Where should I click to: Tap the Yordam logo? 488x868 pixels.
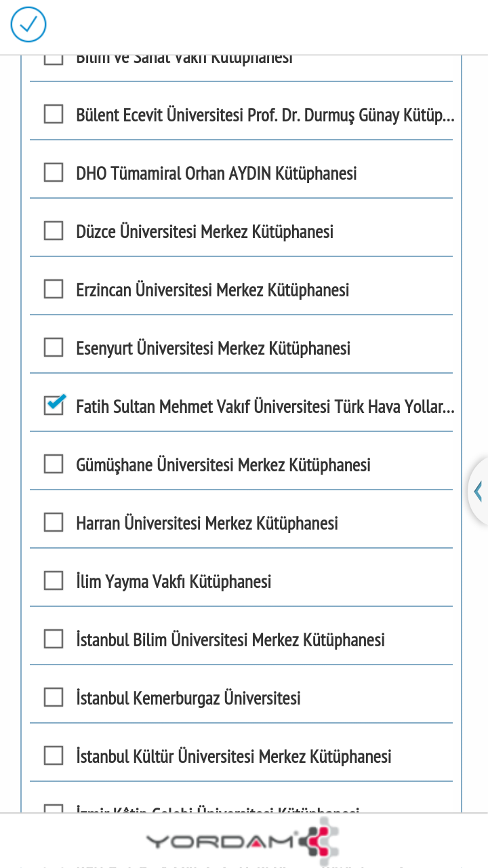[243, 841]
